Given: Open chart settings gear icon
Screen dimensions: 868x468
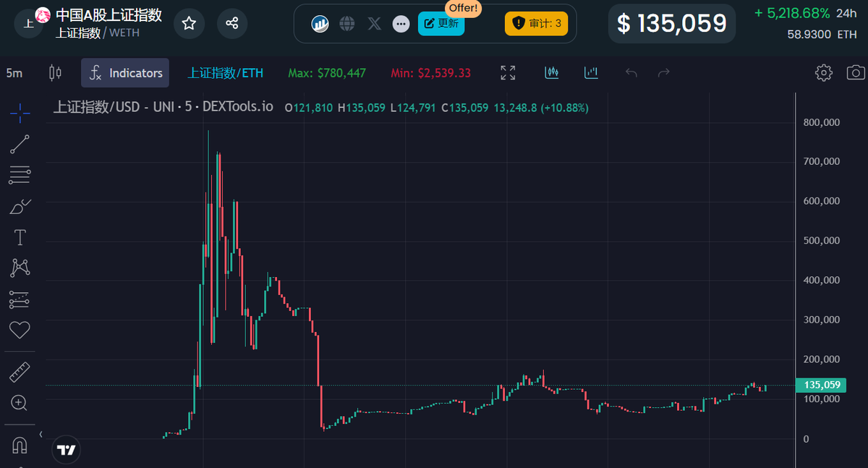Looking at the screenshot, I should tap(823, 72).
